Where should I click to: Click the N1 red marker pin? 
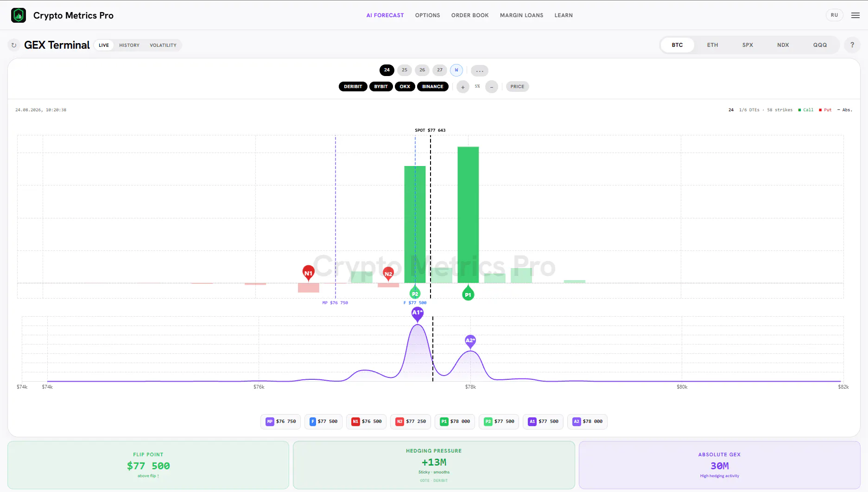click(308, 273)
